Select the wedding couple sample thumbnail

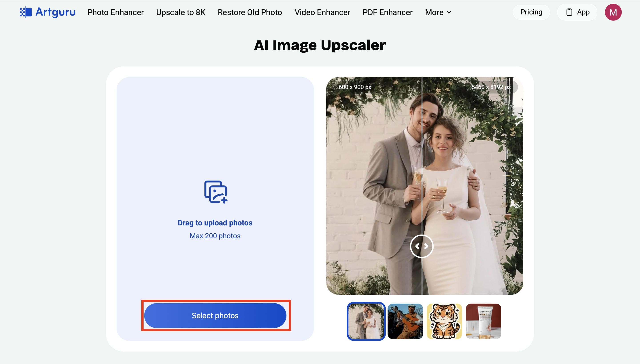[366, 321]
